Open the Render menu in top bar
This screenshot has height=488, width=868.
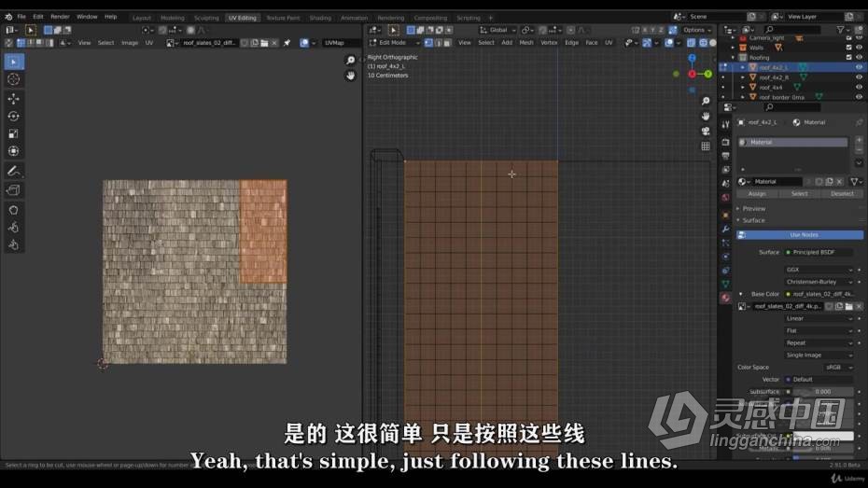point(60,17)
